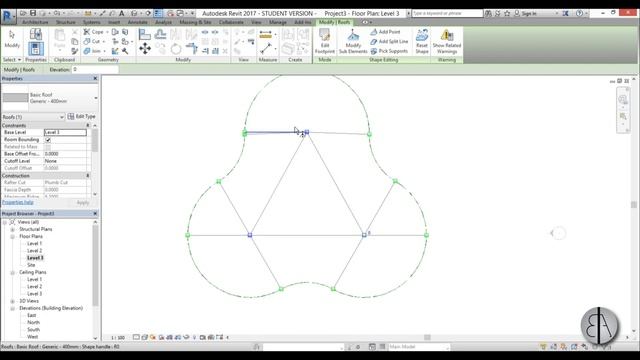The image size is (640, 360).
Task: Open the View ribbon tab
Action: pyautogui.click(x=256, y=22)
